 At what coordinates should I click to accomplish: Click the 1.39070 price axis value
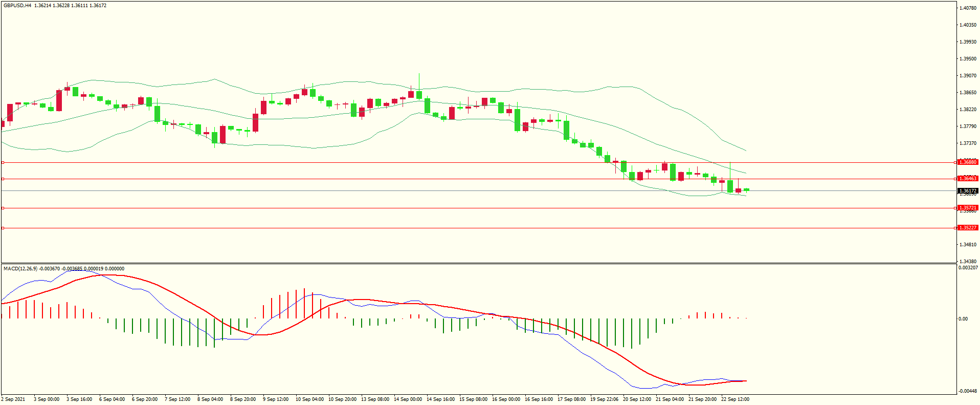(968, 76)
